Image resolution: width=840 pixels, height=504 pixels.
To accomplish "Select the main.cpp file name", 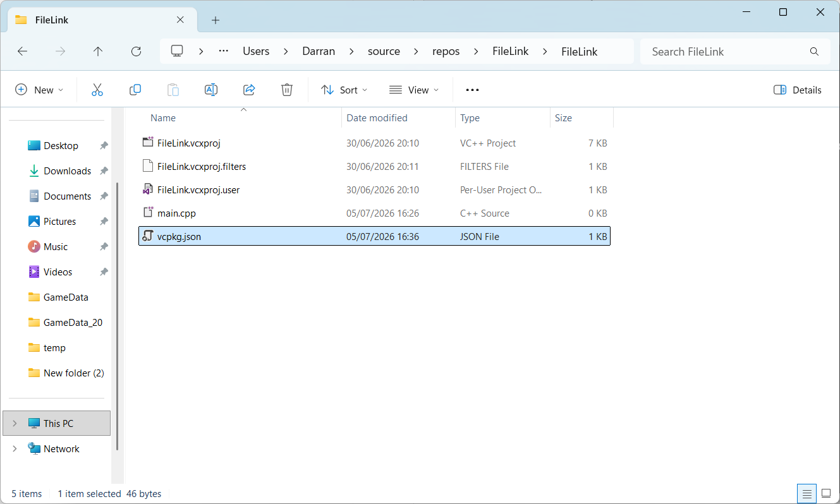I will click(x=176, y=213).
